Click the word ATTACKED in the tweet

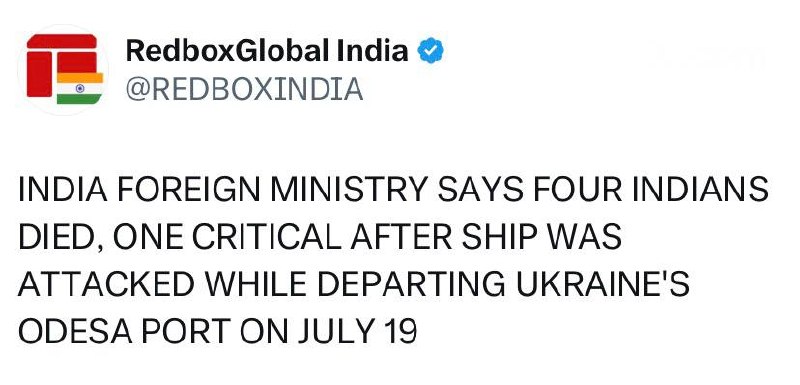tap(106, 285)
